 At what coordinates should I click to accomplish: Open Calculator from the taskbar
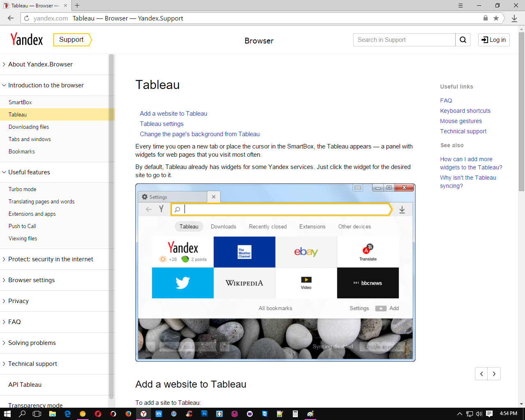click(x=295, y=414)
